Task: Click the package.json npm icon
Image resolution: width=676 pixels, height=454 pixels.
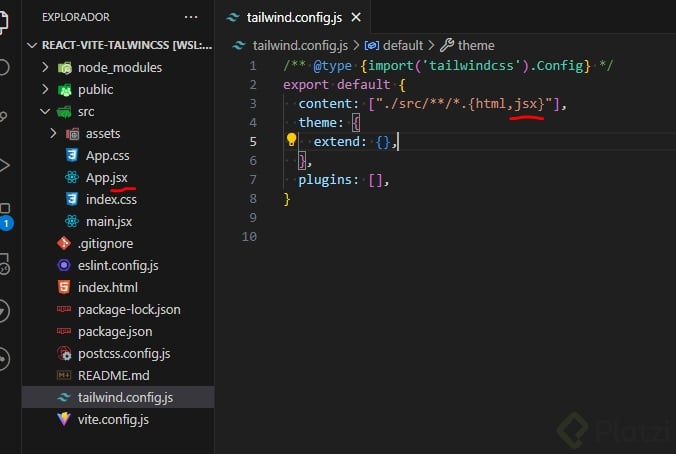Action: (x=64, y=331)
